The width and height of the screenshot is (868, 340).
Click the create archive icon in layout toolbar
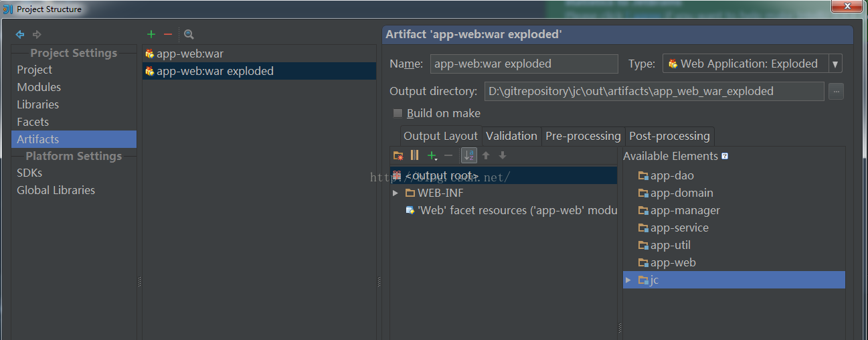pos(414,155)
